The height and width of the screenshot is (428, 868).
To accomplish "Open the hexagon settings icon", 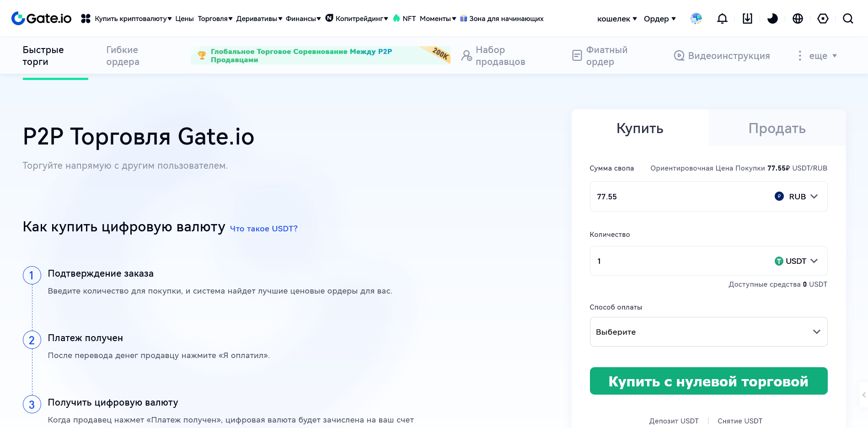I will (823, 18).
